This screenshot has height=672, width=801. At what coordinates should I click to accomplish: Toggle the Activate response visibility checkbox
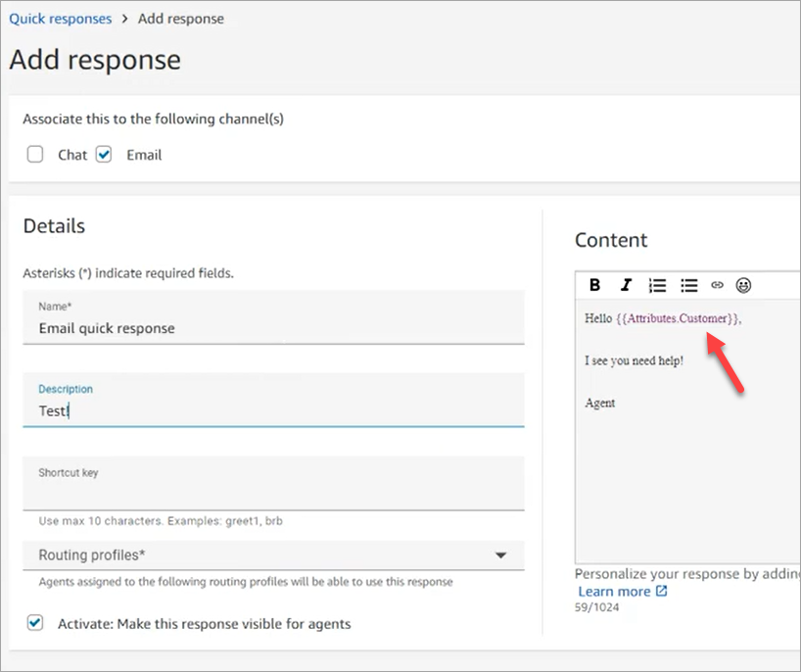35,623
